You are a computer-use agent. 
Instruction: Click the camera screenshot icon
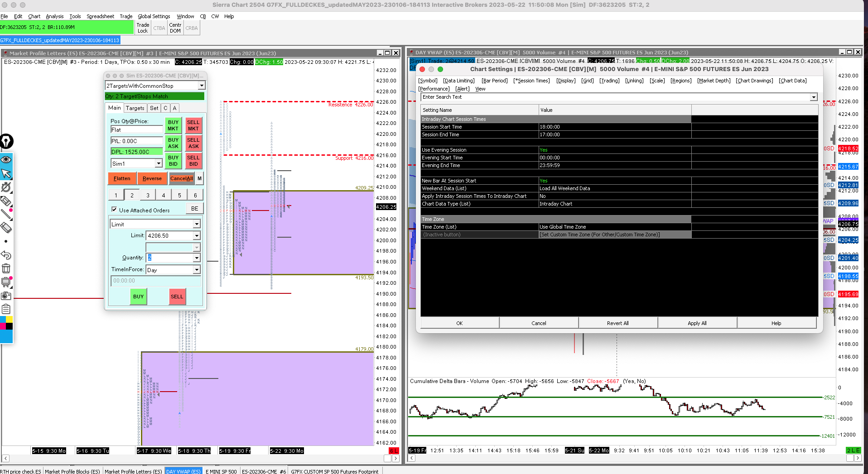pyautogui.click(x=6, y=296)
